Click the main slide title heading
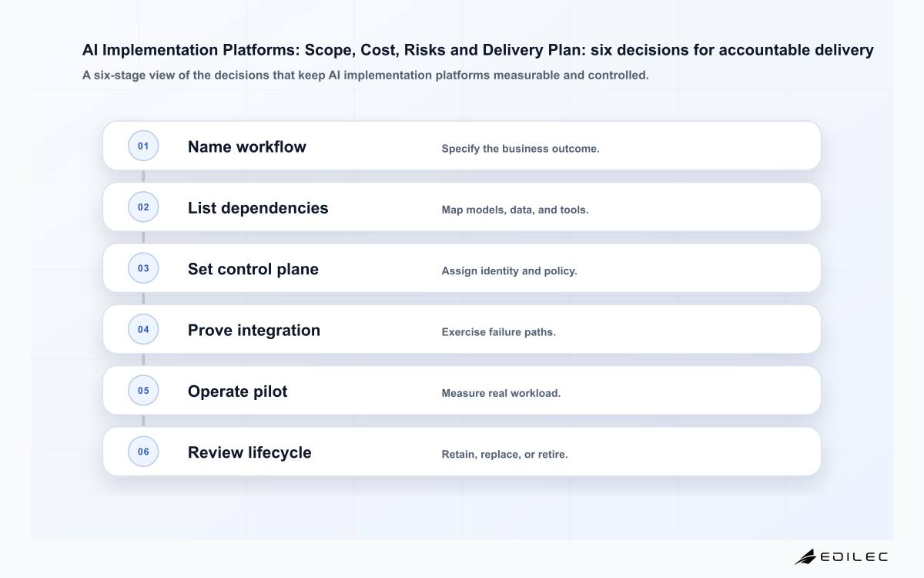924x578 pixels. [x=478, y=50]
